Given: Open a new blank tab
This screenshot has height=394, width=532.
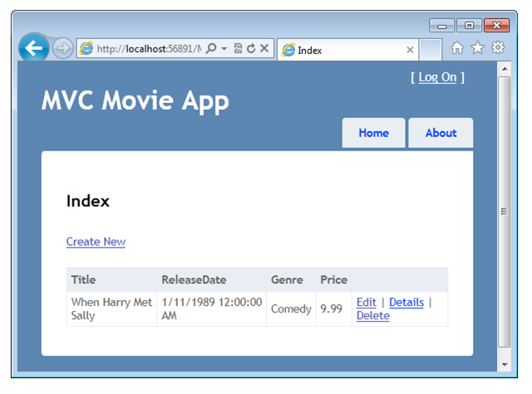Looking at the screenshot, I should 430,50.
